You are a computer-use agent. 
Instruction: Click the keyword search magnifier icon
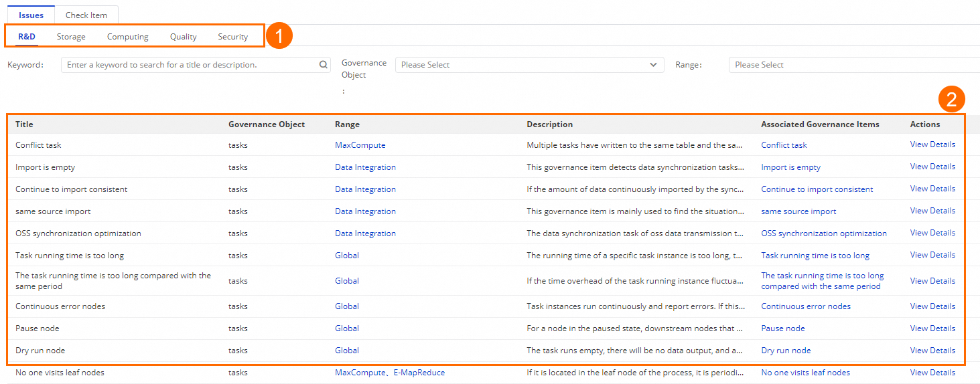[324, 65]
